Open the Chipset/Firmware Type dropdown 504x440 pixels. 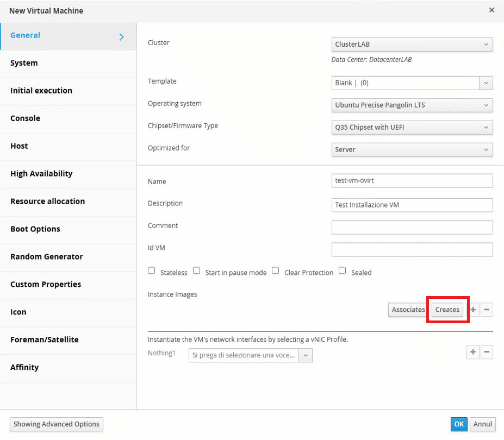(x=412, y=127)
